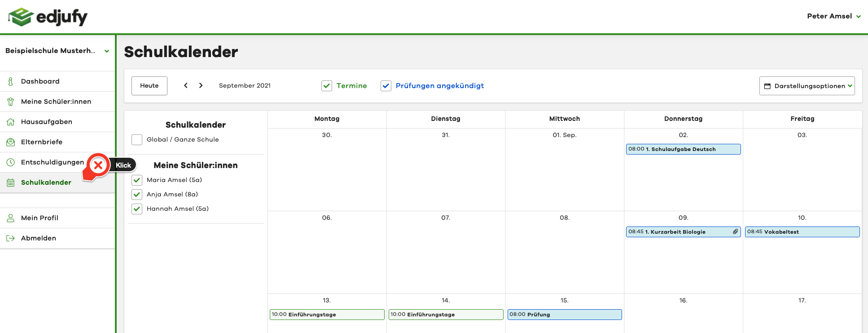The width and height of the screenshot is (868, 333).
Task: Open the Beispielschule Musterh... school selector
Action: (57, 51)
